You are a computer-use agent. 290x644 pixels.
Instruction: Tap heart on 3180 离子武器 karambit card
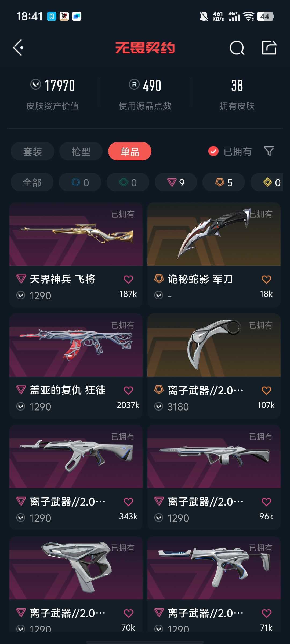click(266, 390)
